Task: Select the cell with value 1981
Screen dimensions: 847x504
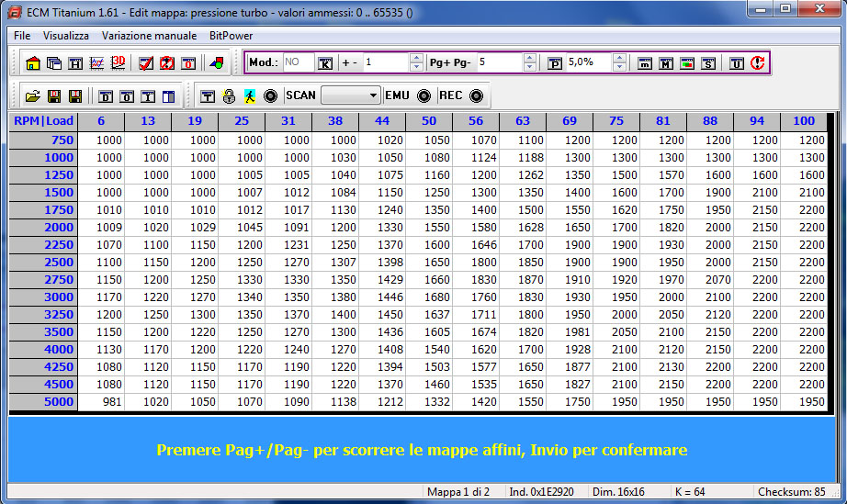Action: click(x=570, y=331)
